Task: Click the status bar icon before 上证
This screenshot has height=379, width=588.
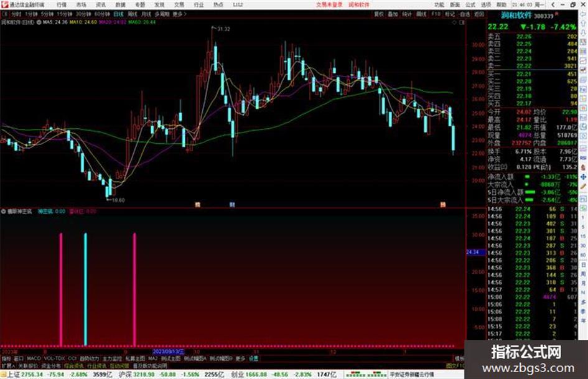Action: tap(3, 375)
